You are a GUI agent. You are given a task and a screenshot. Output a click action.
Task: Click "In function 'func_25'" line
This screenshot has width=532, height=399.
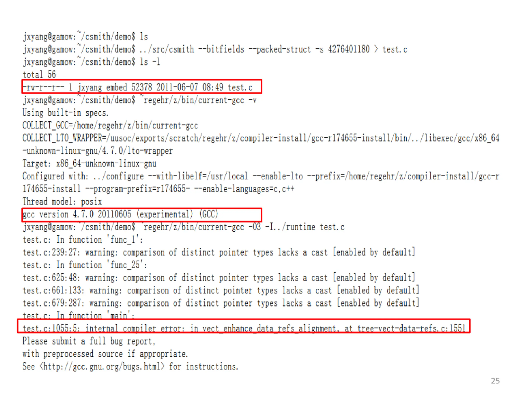pos(85,265)
